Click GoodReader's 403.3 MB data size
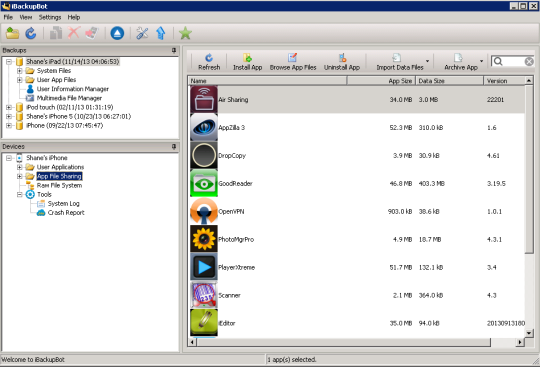 (431, 184)
